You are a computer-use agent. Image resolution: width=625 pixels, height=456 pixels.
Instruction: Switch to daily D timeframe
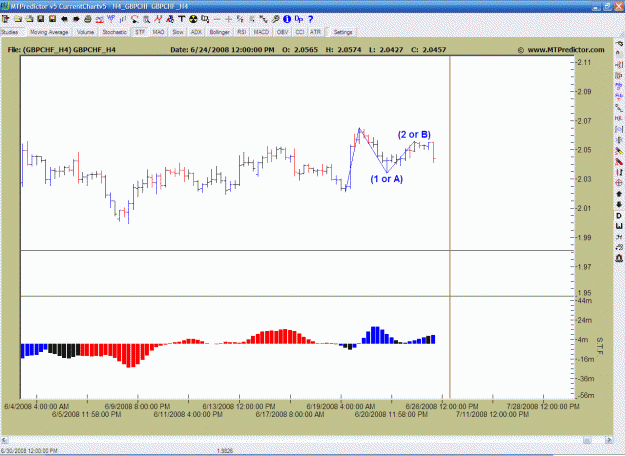619,216
